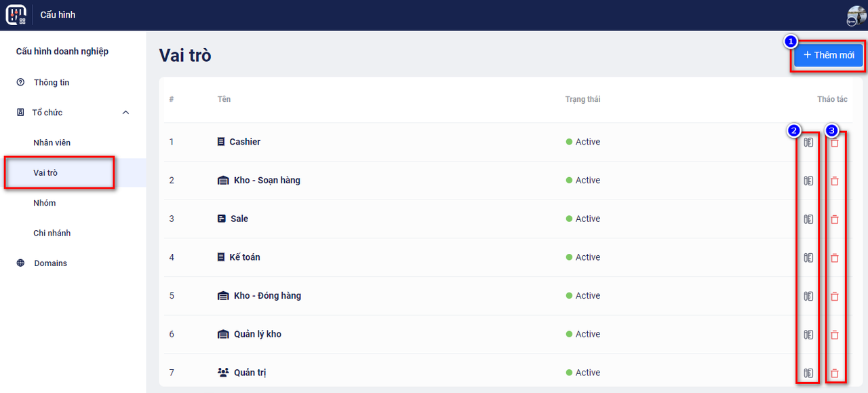This screenshot has height=393, width=868.
Task: Navigate to Chi nhánh page
Action: (x=52, y=233)
